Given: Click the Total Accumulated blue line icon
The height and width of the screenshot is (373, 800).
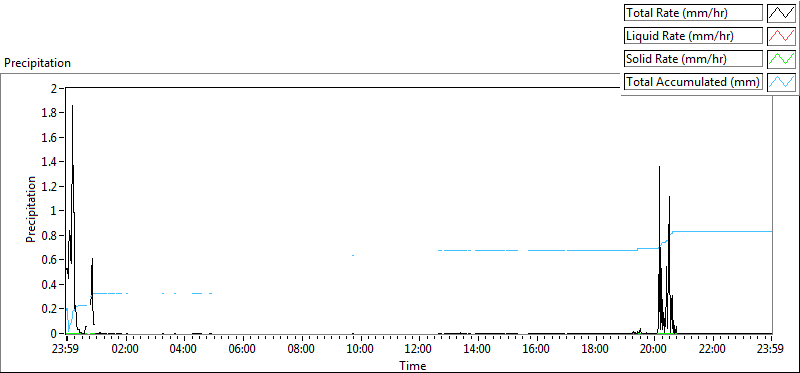Looking at the screenshot, I should tap(782, 82).
